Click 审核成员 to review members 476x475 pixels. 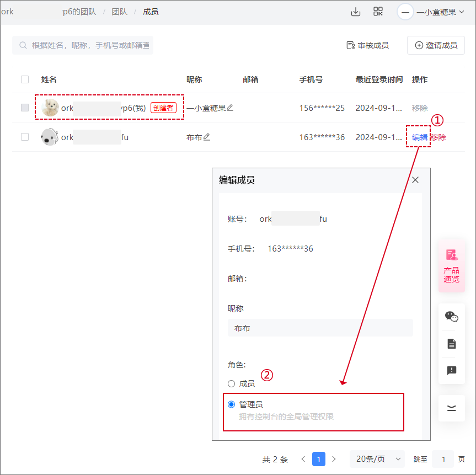[x=367, y=46]
